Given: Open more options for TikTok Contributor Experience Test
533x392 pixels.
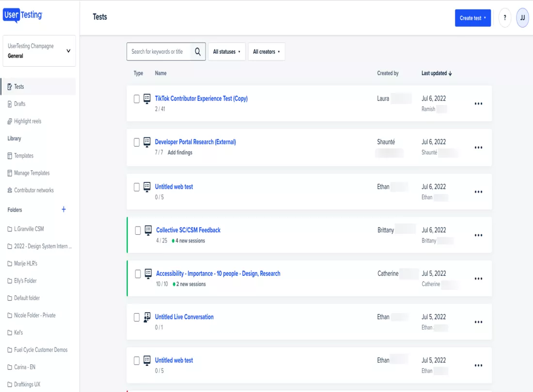Looking at the screenshot, I should 478,104.
